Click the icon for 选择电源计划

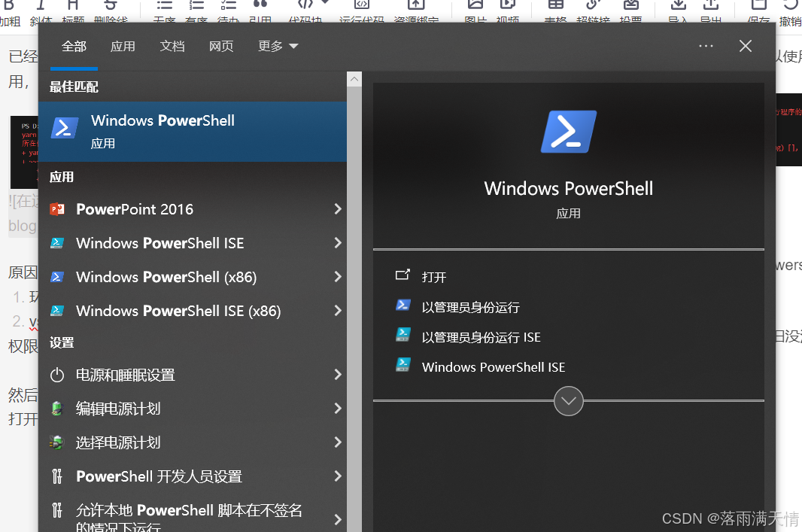pos(56,442)
